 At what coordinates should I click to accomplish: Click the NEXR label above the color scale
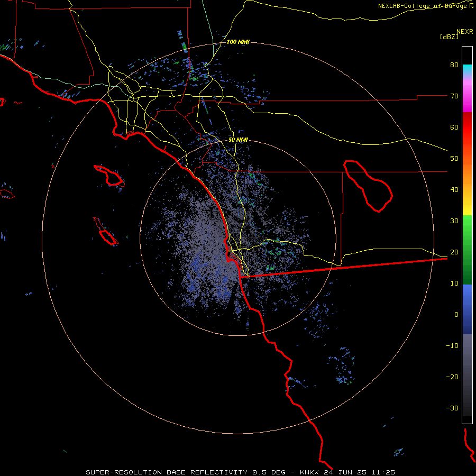tap(465, 32)
